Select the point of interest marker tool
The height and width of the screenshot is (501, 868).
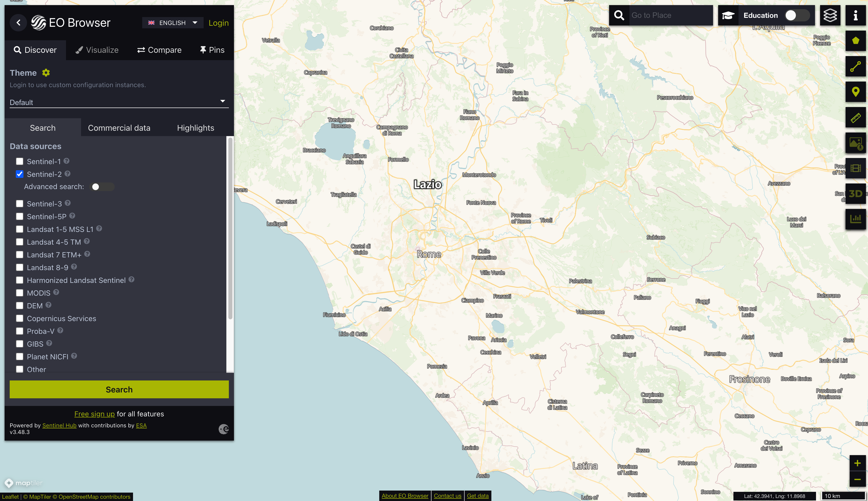(x=856, y=92)
